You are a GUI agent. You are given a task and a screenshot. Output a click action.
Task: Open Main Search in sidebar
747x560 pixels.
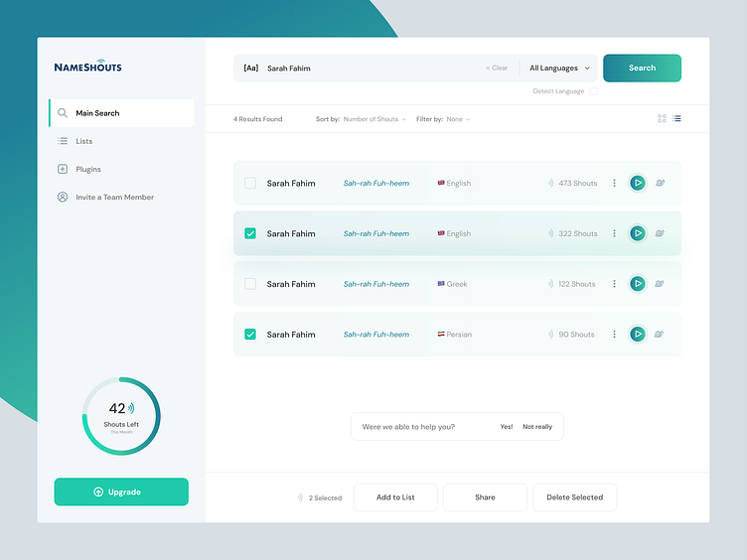[121, 113]
